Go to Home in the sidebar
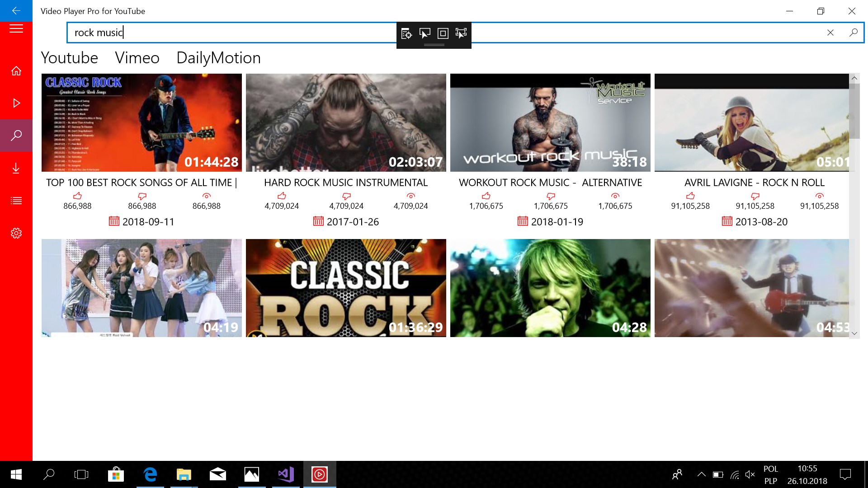Screen dimensions: 868x488 (16, 71)
